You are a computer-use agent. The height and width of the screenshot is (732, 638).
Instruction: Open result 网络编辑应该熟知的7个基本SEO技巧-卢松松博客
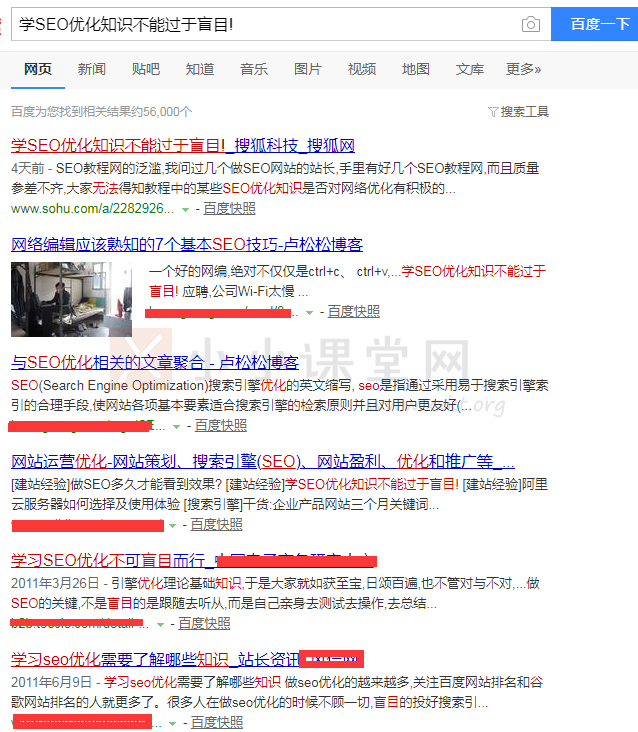187,244
